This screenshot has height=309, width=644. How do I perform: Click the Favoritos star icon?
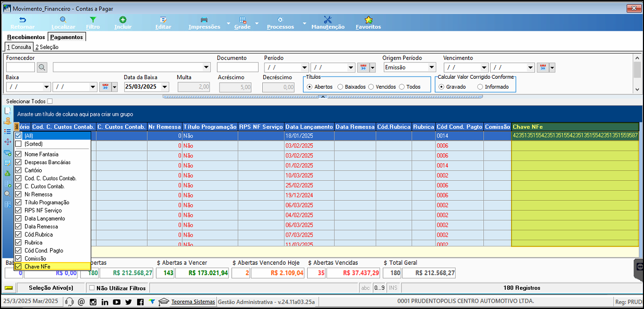click(x=368, y=20)
